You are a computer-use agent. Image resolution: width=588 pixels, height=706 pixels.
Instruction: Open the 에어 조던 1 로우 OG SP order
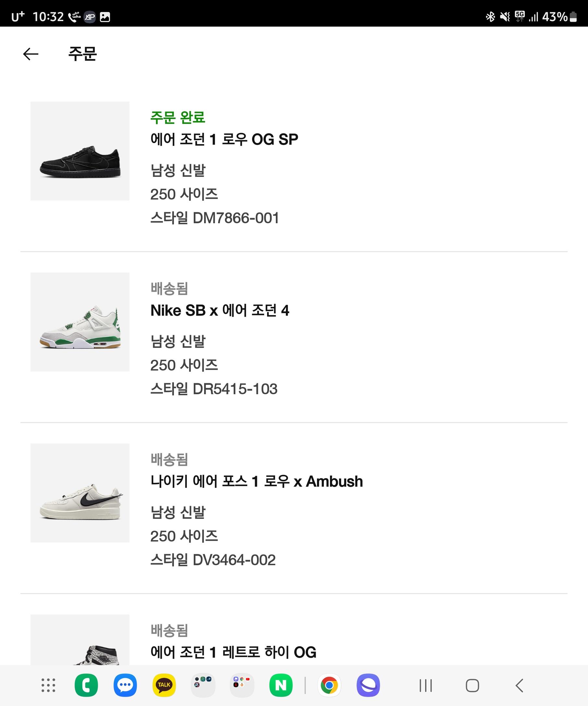224,140
